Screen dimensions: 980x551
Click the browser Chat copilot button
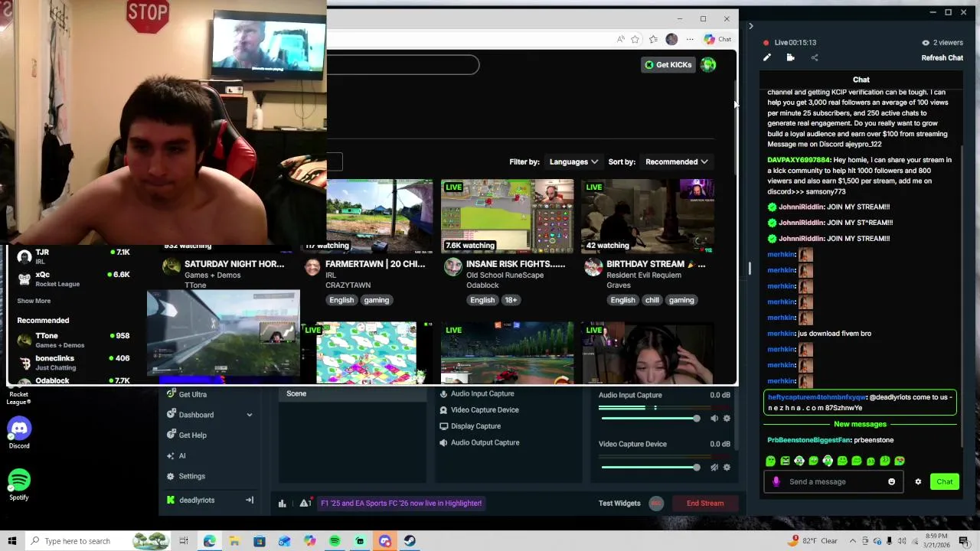pyautogui.click(x=717, y=39)
